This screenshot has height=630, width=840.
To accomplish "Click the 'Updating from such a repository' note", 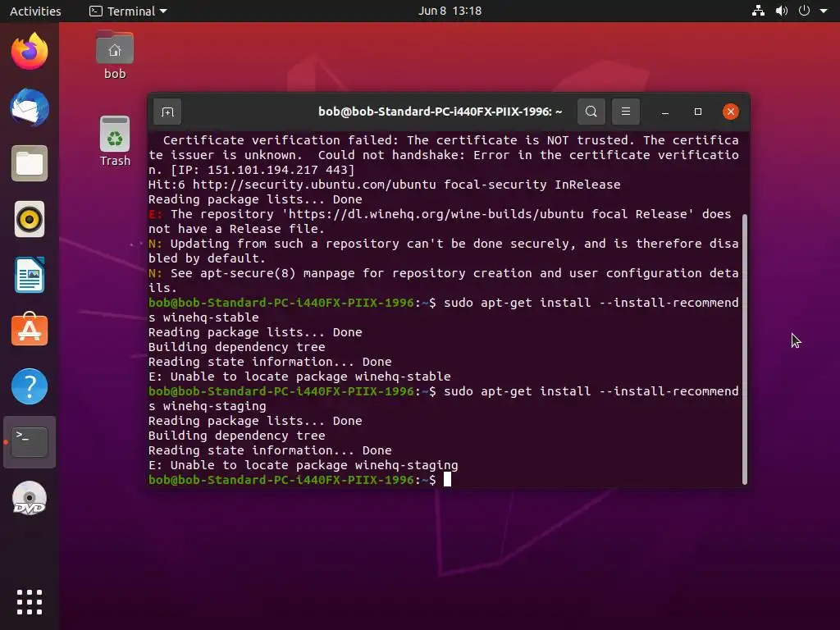I will (444, 251).
